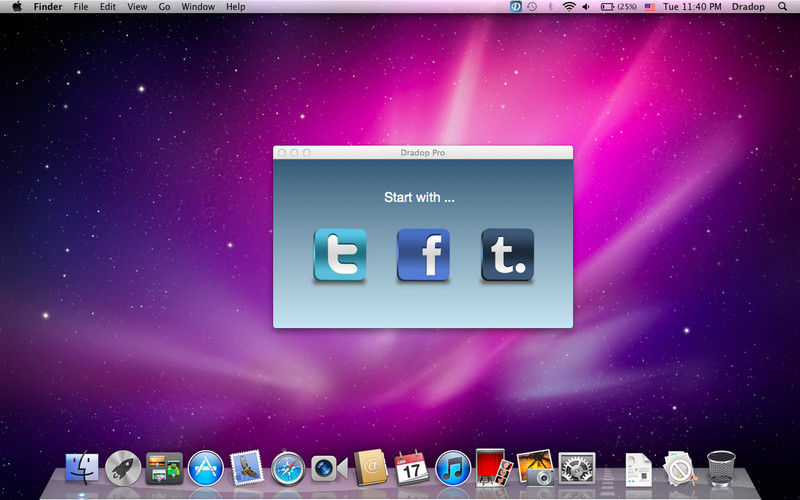Open Address Book in the Dock
The height and width of the screenshot is (500, 800).
[x=371, y=467]
